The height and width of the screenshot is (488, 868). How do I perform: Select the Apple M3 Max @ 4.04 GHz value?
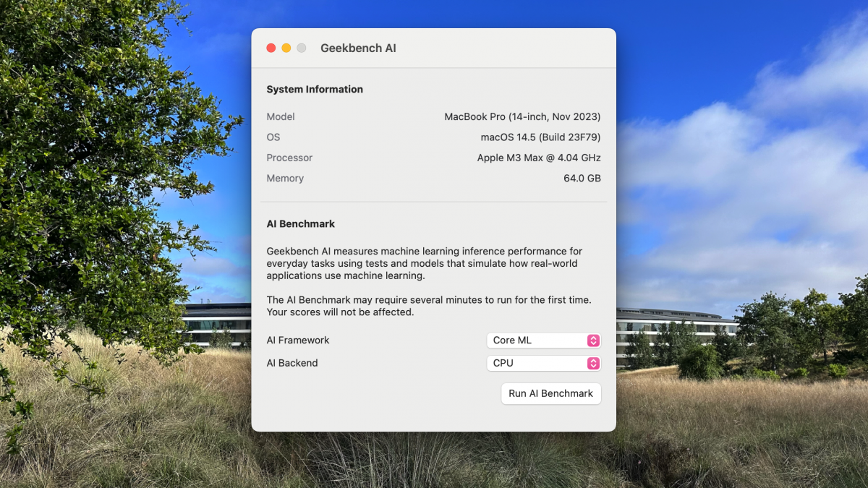(x=539, y=158)
